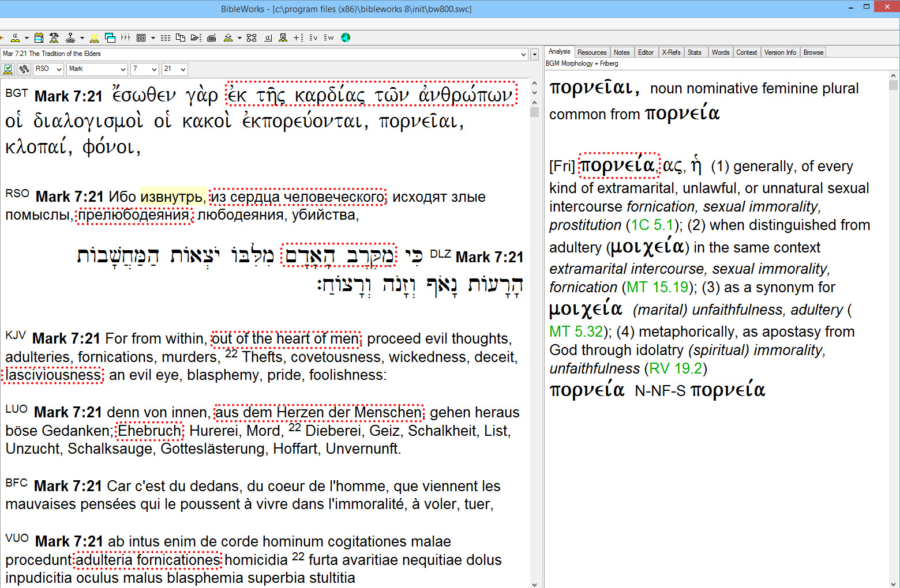900x588 pixels.
Task: Click the BFC version label
Action: pos(16,483)
